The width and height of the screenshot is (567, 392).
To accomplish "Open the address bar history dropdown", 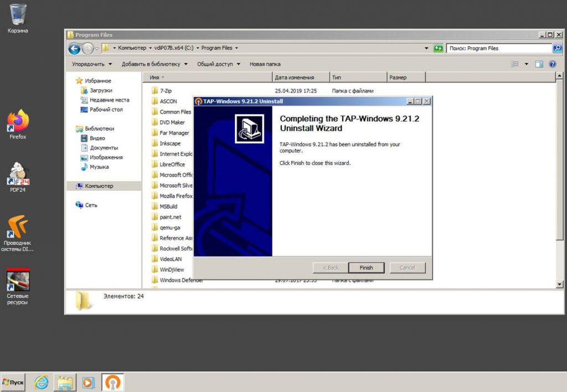I will pyautogui.click(x=426, y=48).
